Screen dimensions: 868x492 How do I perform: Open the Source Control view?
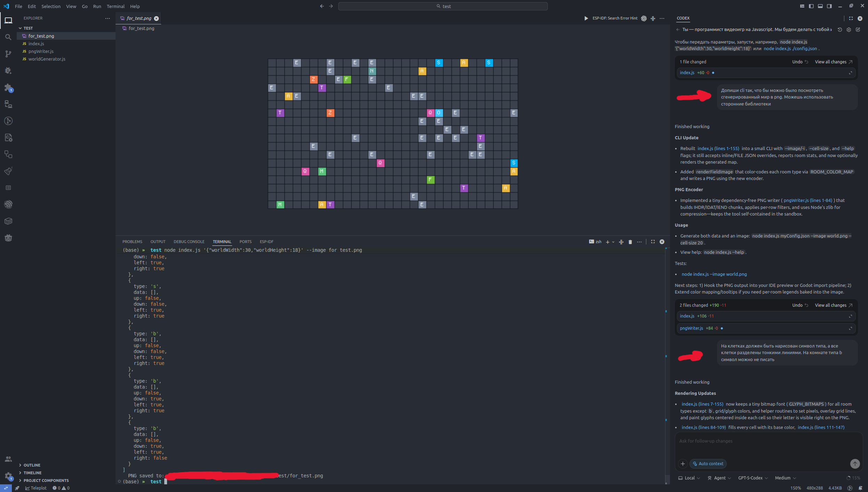point(8,54)
